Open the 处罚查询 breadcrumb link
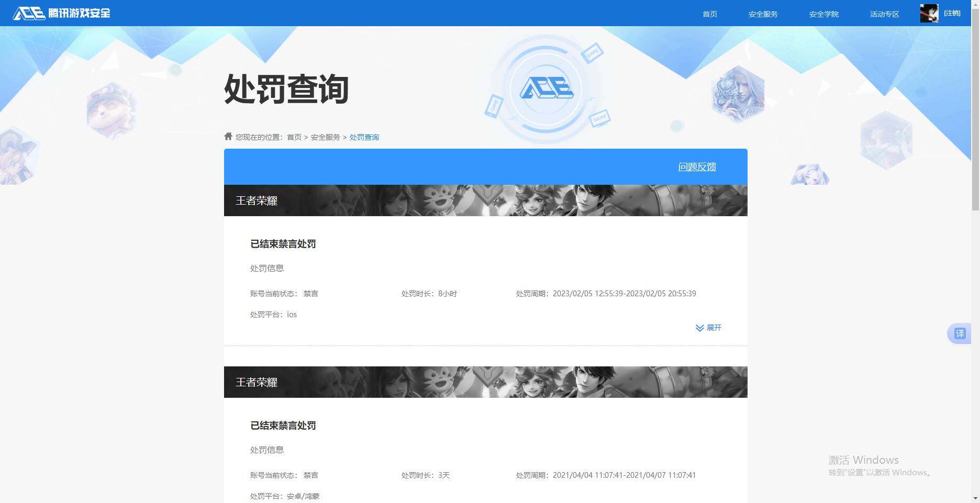The width and height of the screenshot is (980, 503). pyautogui.click(x=364, y=137)
